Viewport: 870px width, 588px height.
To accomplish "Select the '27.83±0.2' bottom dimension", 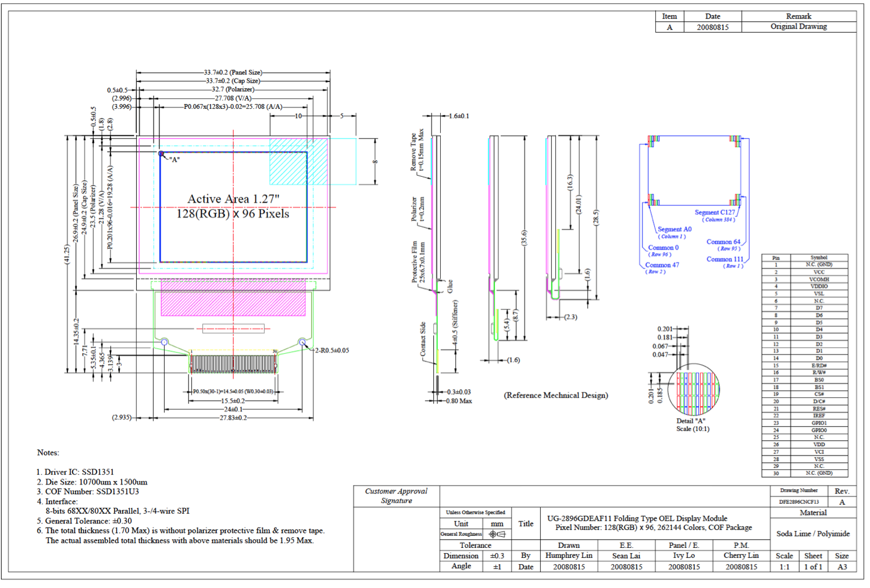I will 233,418.
